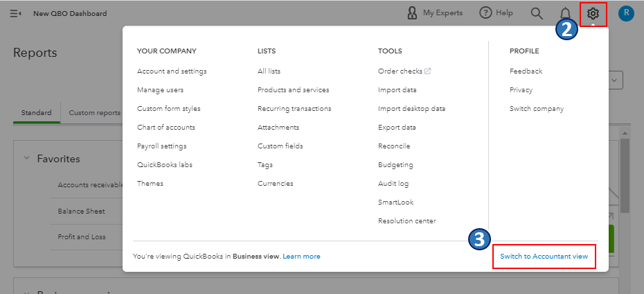Select Switch company
Screen dimensions: 644x294
537,109
